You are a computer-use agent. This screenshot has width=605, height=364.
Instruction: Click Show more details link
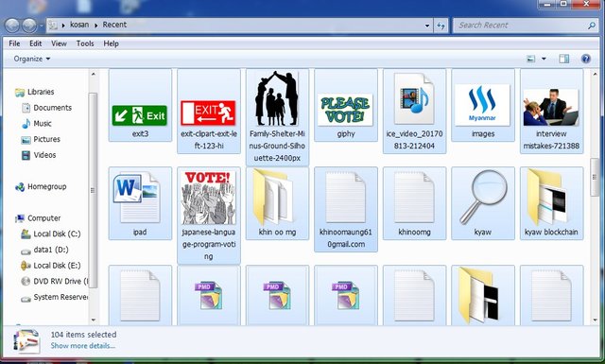click(x=82, y=346)
